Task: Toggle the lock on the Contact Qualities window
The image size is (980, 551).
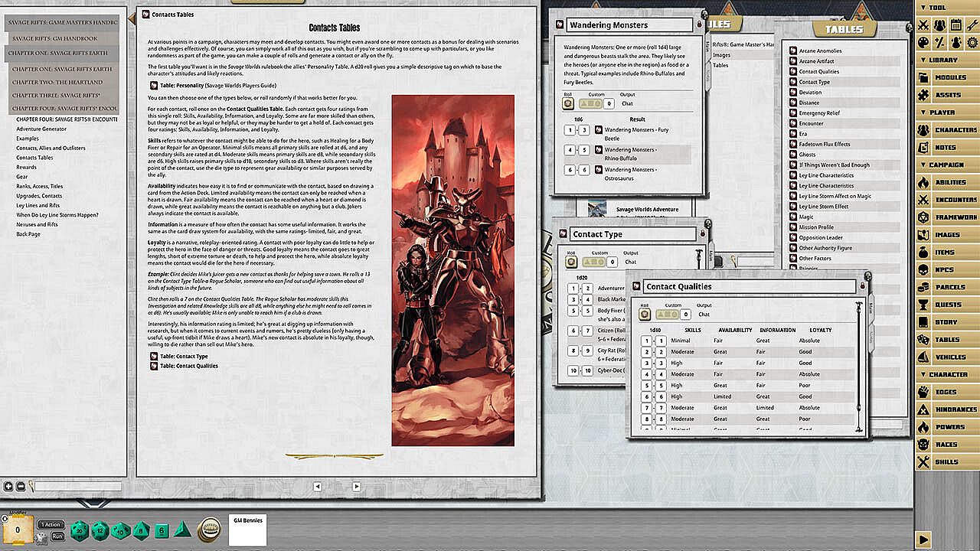Action: 863,285
